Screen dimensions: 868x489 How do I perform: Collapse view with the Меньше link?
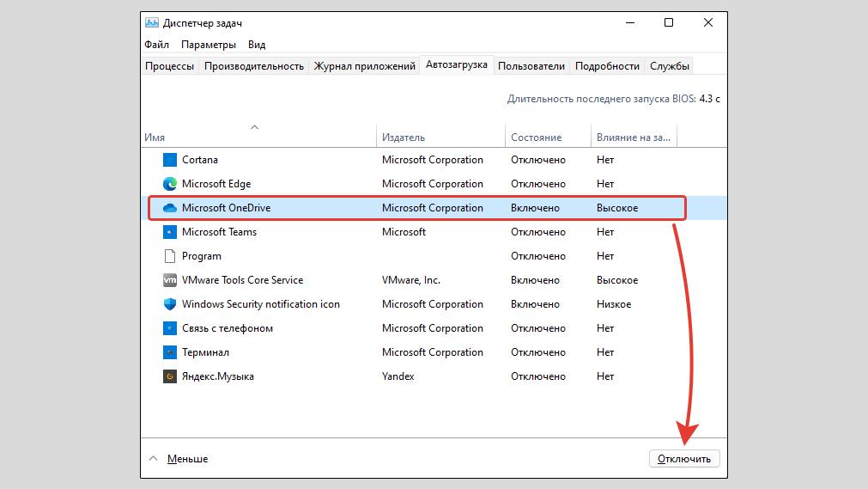click(187, 459)
